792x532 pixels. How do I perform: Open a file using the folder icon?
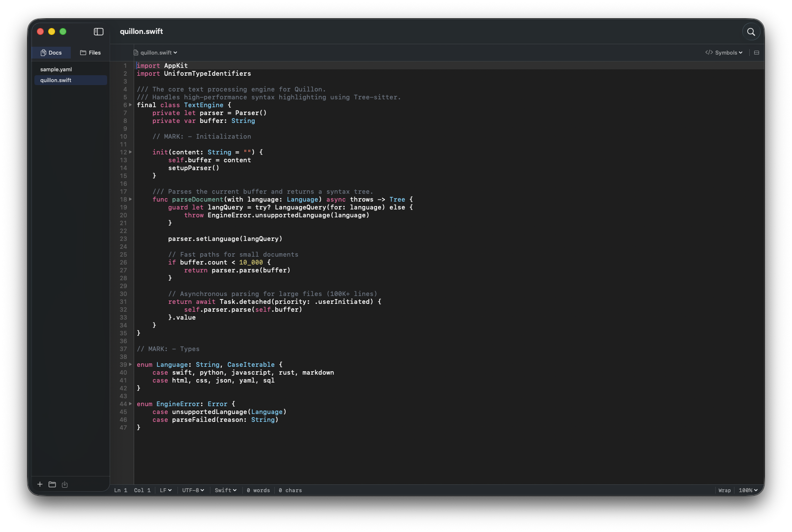[52, 484]
